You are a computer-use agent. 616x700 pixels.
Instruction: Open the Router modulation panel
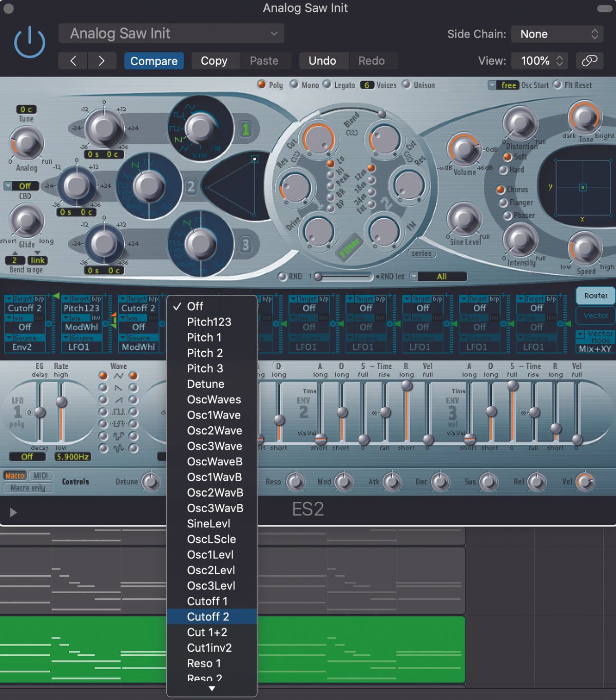pyautogui.click(x=595, y=295)
